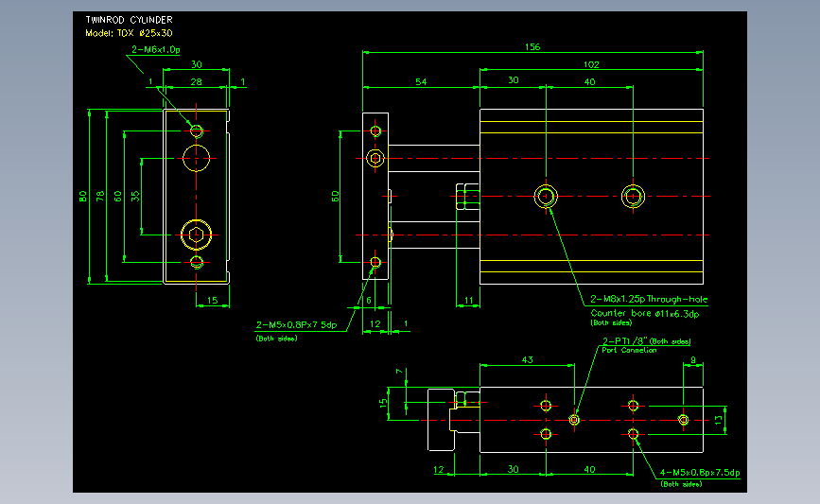The image size is (820, 504).
Task: Select the height dimension '78'
Action: coord(100,197)
